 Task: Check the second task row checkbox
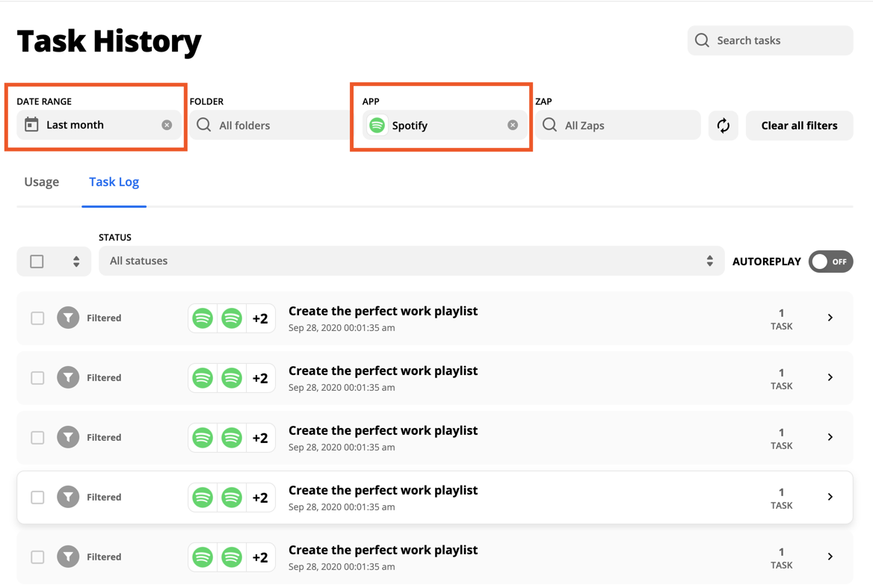[x=37, y=378]
